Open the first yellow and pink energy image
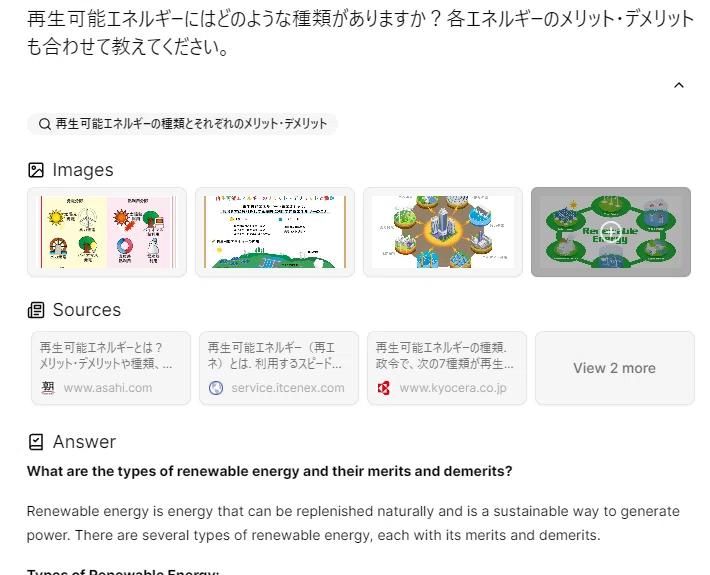Screen dimensions: 710x575 click(107, 232)
